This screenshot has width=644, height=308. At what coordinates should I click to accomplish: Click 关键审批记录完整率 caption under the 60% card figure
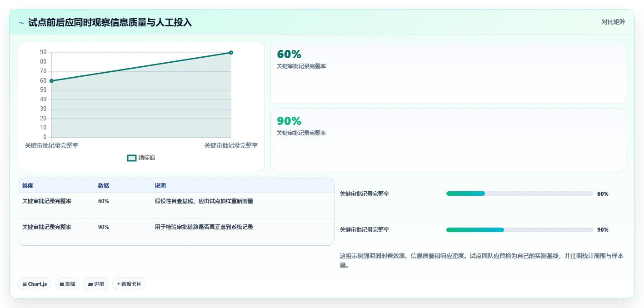pos(301,66)
